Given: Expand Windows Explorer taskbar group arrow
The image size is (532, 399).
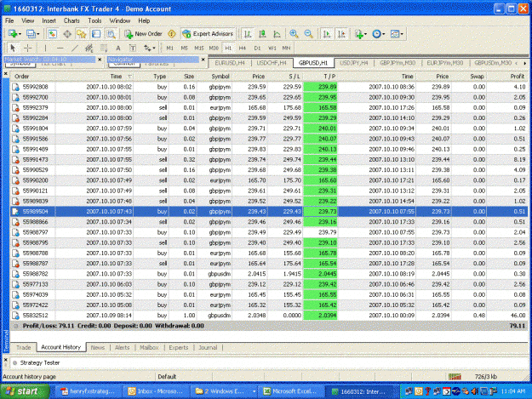Looking at the screenshot, I should pyautogui.click(x=254, y=391).
